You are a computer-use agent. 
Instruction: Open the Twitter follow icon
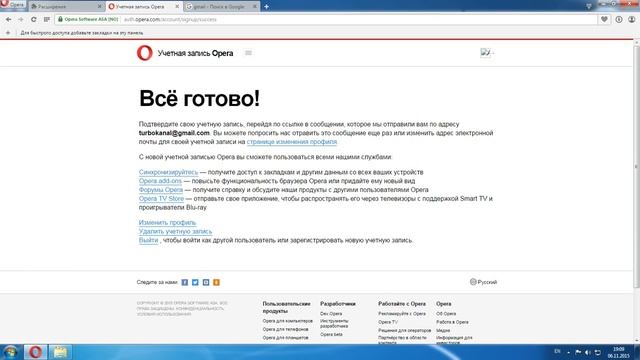point(195,282)
